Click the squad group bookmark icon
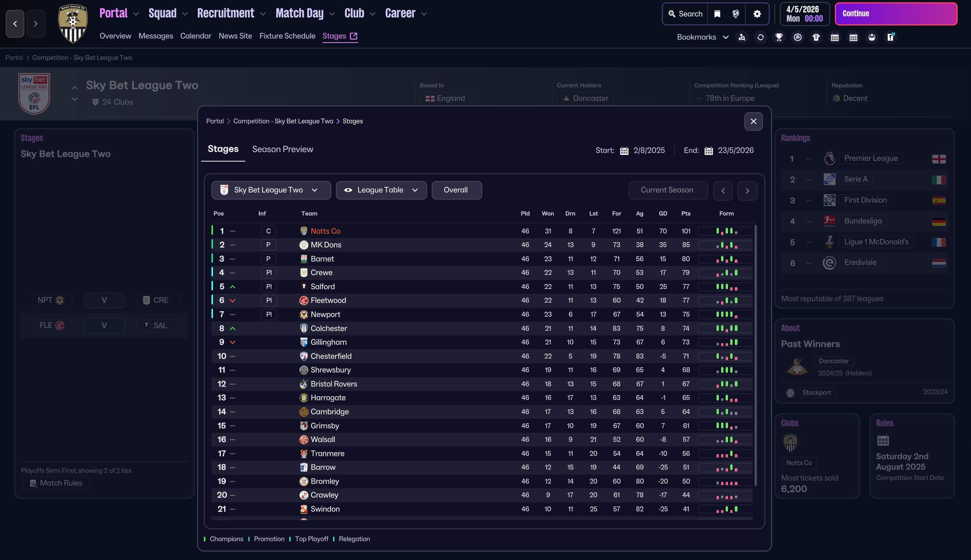The image size is (971, 560). pos(872,37)
